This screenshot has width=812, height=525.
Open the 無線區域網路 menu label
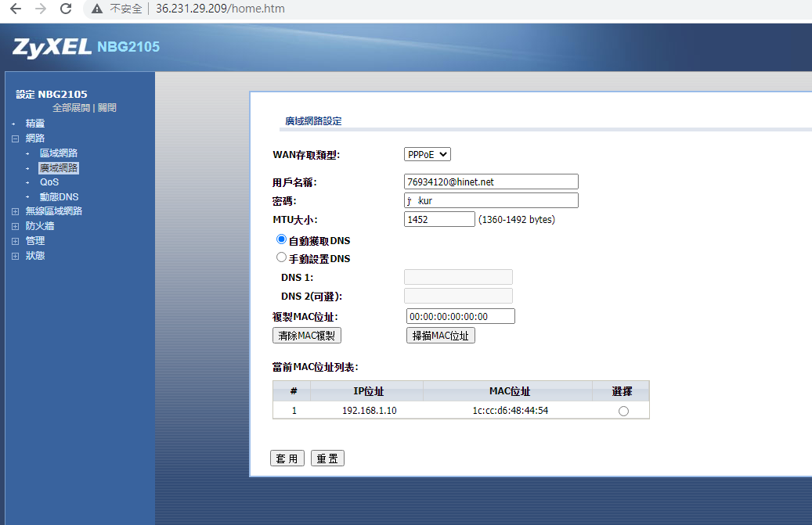tap(54, 211)
